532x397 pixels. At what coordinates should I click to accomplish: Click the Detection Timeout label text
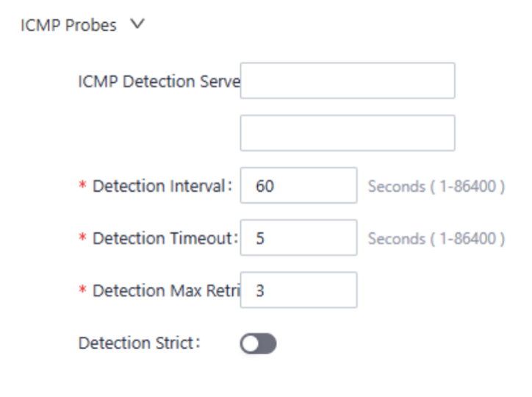coord(162,238)
